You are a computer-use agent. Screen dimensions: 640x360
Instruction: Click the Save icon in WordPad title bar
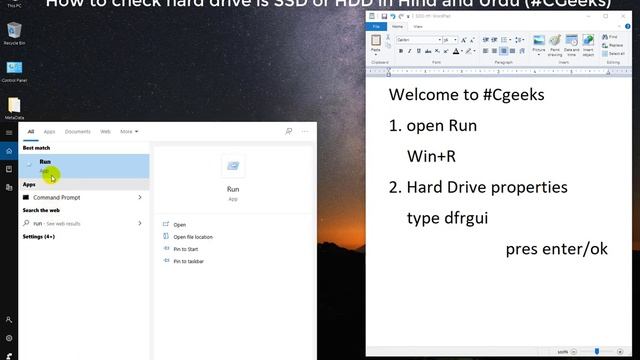coord(384,16)
